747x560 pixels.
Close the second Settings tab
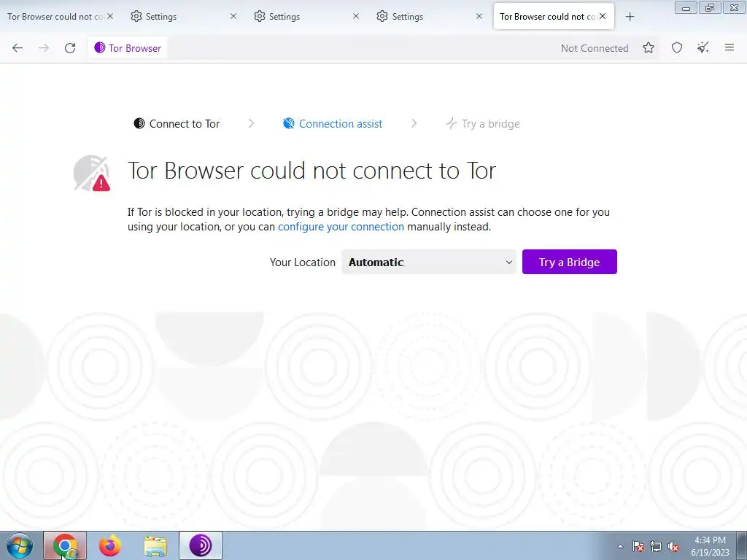(x=356, y=16)
